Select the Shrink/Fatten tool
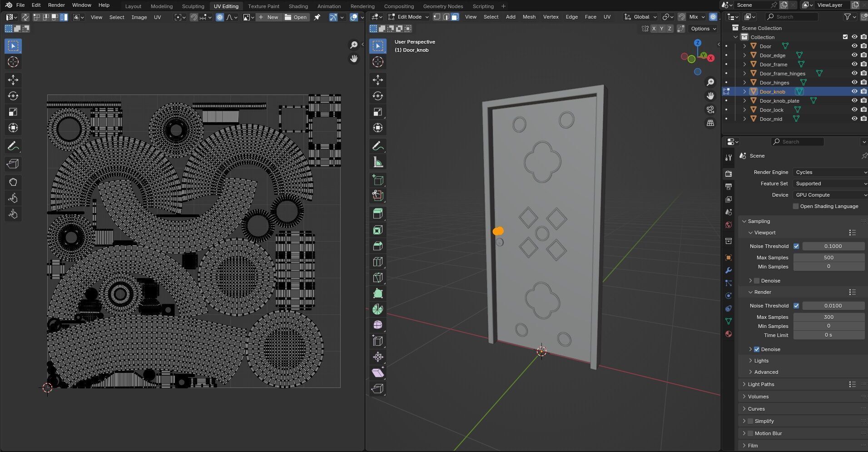Viewport: 868px width, 452px height. (378, 357)
